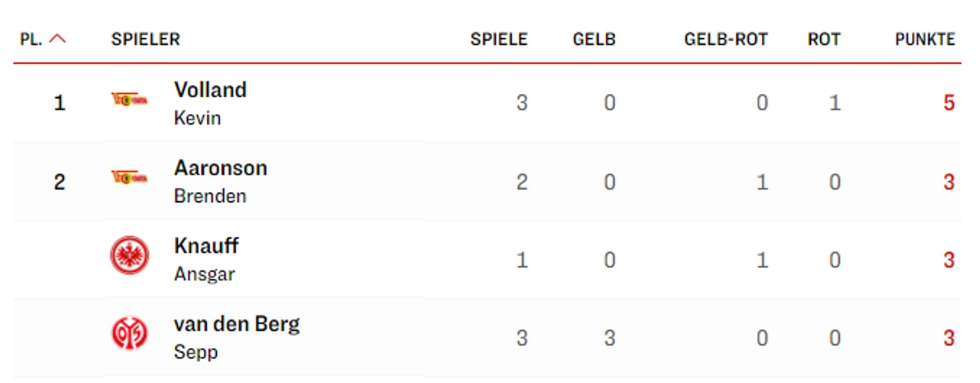Open van den Berg player link

click(x=236, y=324)
